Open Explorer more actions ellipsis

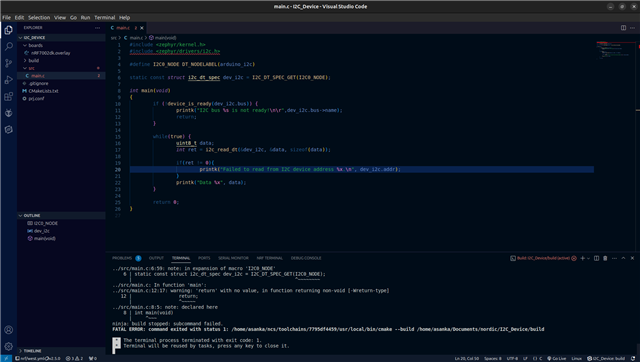(x=97, y=28)
